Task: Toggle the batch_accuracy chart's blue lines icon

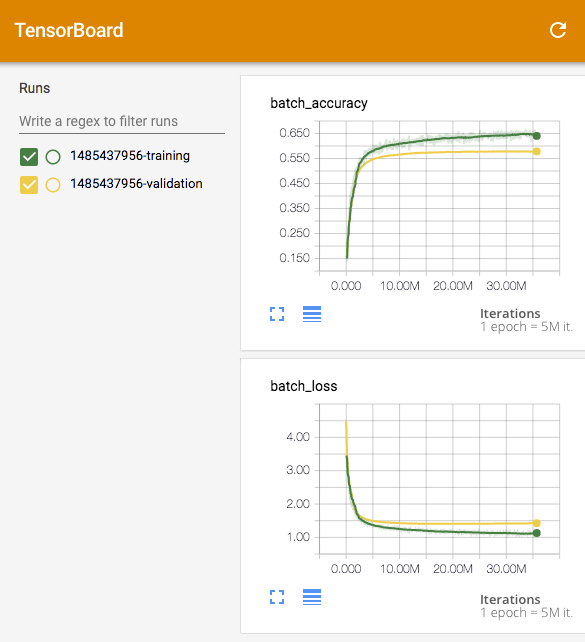Action: click(x=312, y=314)
